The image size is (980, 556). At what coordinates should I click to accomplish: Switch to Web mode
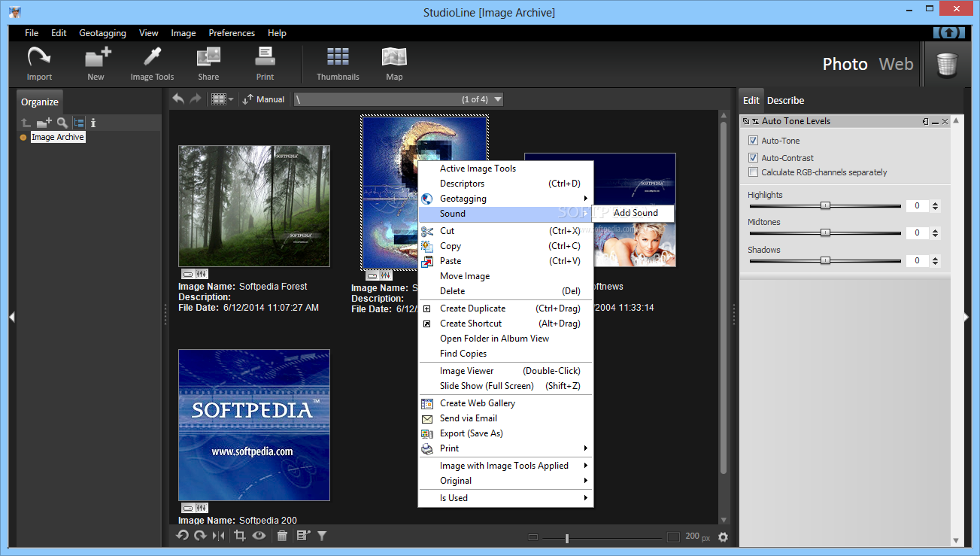pos(896,64)
